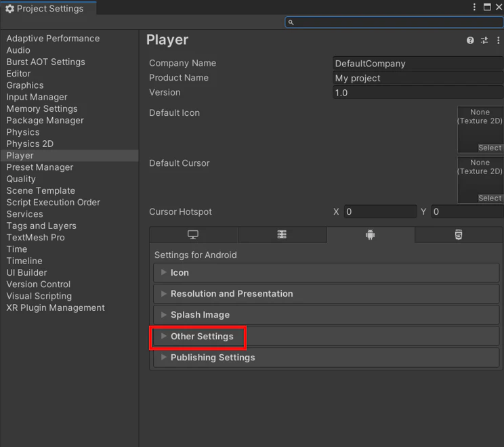Switch to the dedicated server platform tab
Viewport: 504px width, 447px height.
[282, 234]
